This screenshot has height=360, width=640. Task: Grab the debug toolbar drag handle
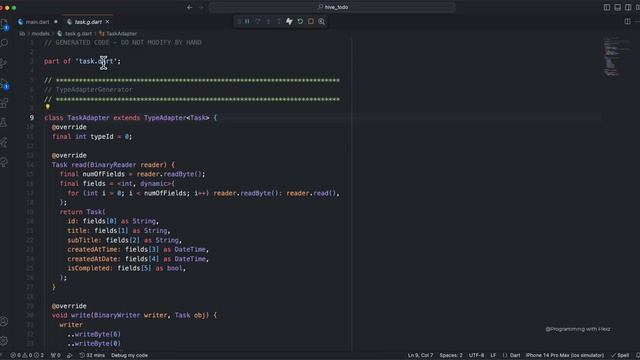[239, 21]
